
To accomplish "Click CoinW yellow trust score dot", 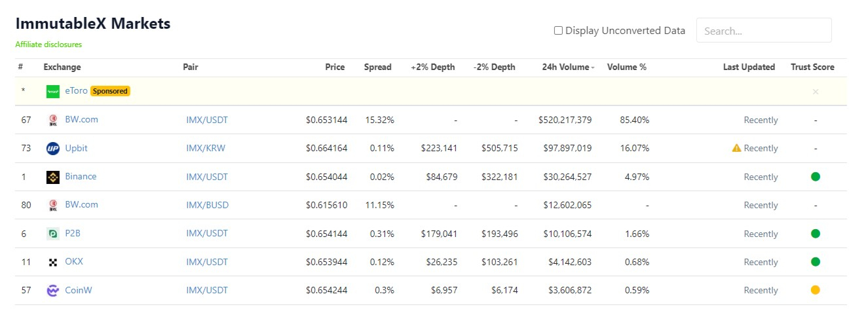I will pos(816,290).
